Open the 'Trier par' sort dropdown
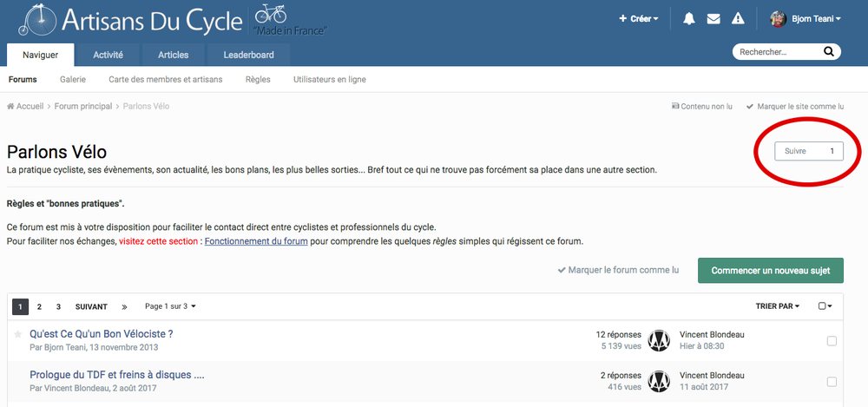 [x=778, y=306]
